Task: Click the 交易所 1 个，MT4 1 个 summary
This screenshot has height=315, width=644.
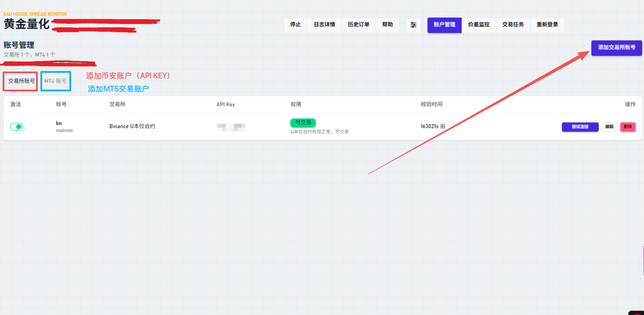Action: pos(29,55)
